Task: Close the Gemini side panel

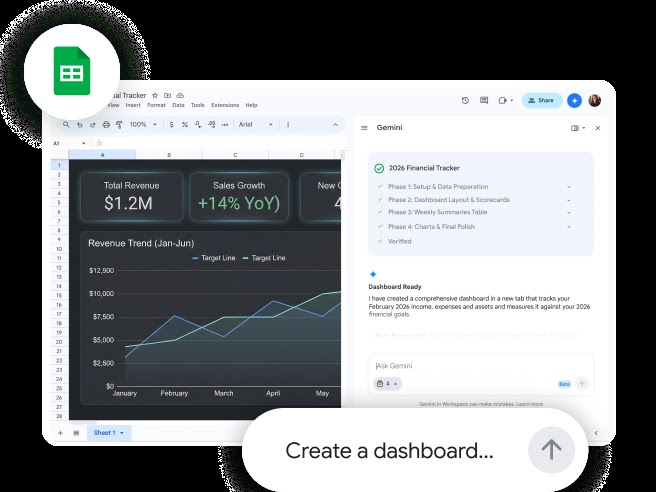Action: click(598, 128)
